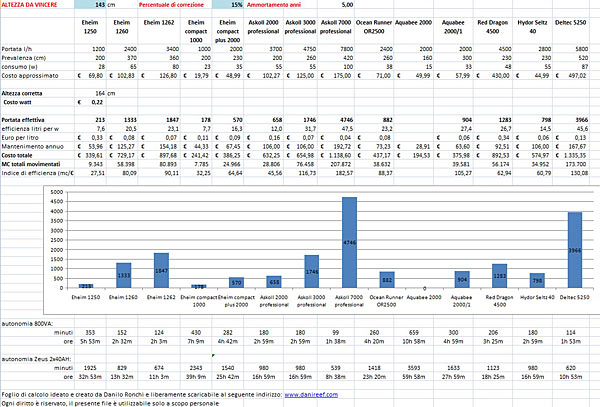
Task: Click the MC totali movimentati row label
Action: [x=31, y=164]
